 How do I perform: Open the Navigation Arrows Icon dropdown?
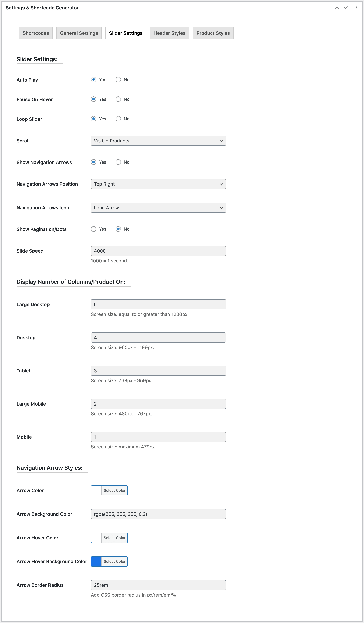pos(158,208)
